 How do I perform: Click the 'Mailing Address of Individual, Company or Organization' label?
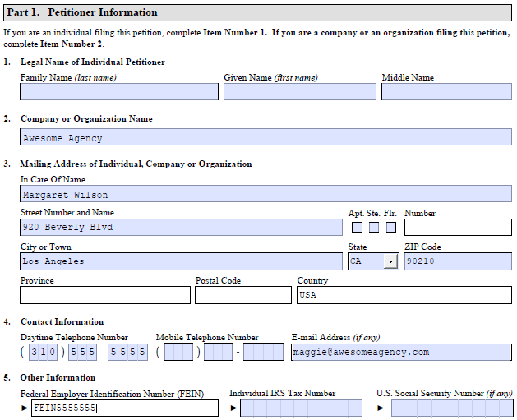click(136, 164)
